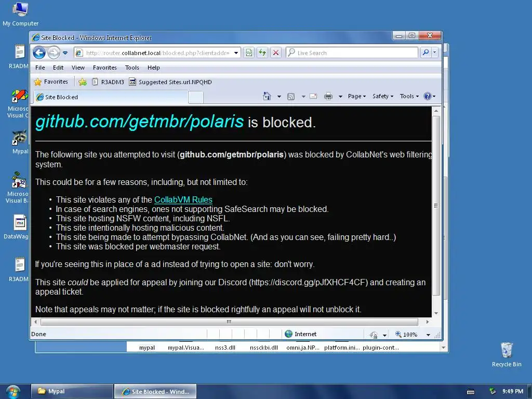Screen dimensions: 532x399
Task: Click the Favorites star button
Action: pos(51,82)
